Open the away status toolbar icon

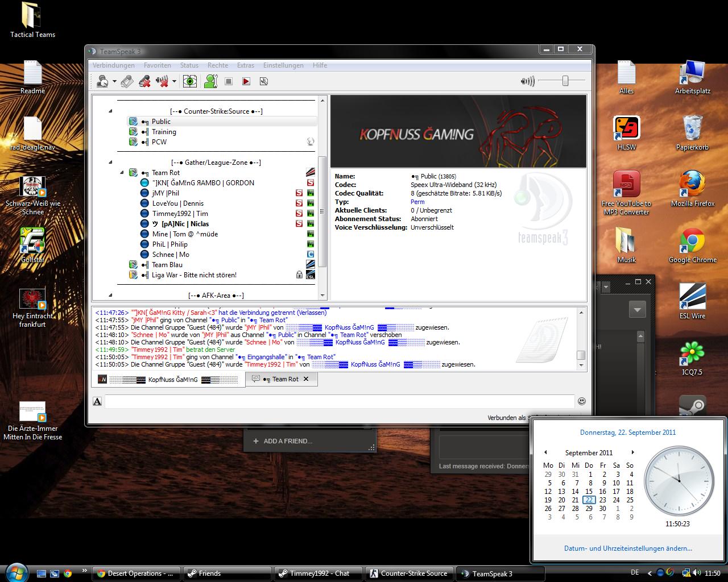[103, 81]
